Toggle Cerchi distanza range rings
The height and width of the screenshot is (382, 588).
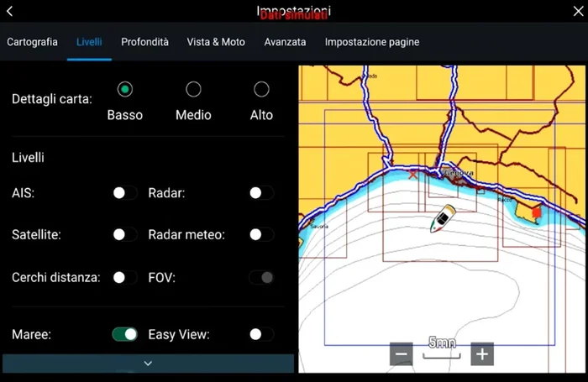click(125, 277)
